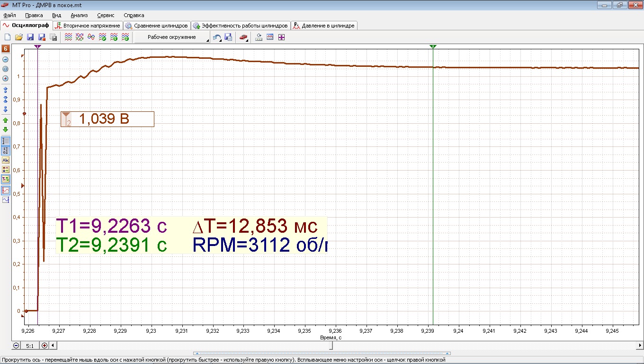This screenshot has width=644, height=364.
Task: Click the green up arrow icon
Action: point(6,120)
